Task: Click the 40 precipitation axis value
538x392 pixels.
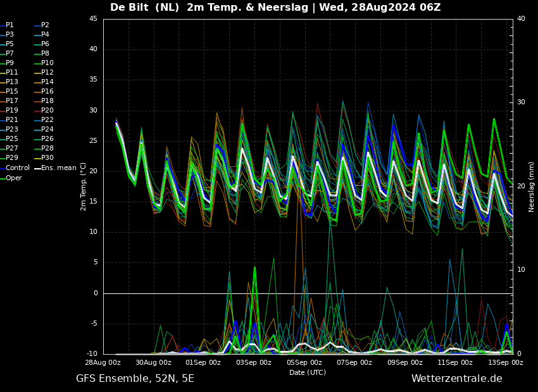Action: [521, 19]
